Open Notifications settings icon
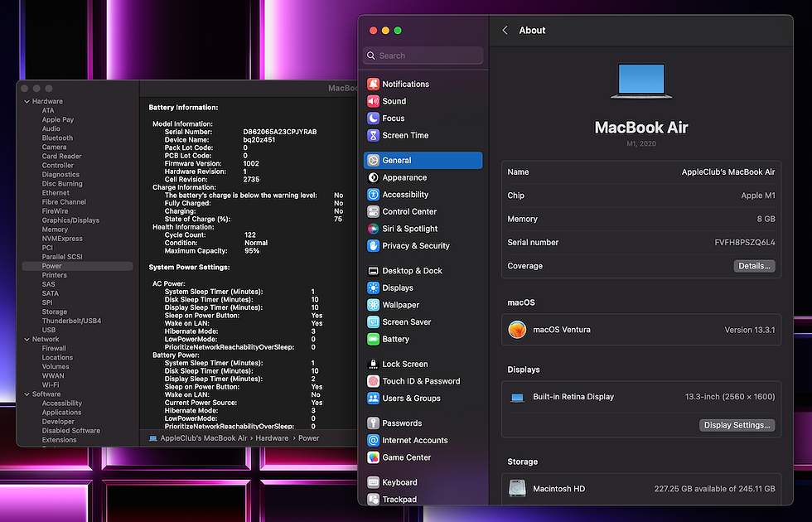The image size is (812, 522). [373, 84]
